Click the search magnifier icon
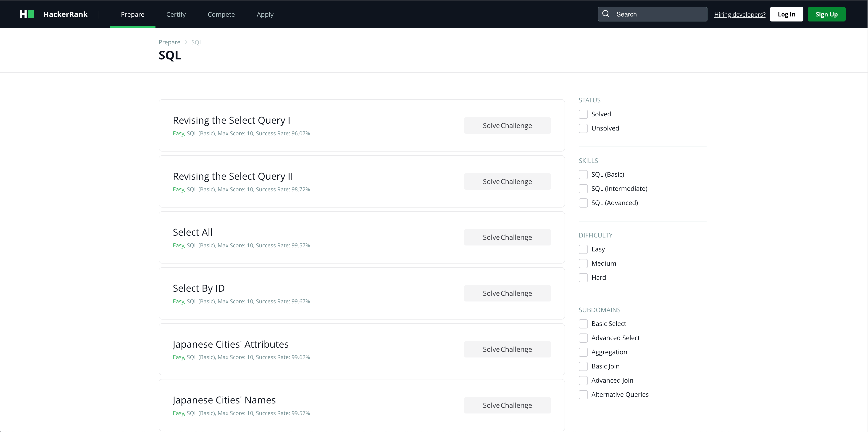 (x=606, y=14)
